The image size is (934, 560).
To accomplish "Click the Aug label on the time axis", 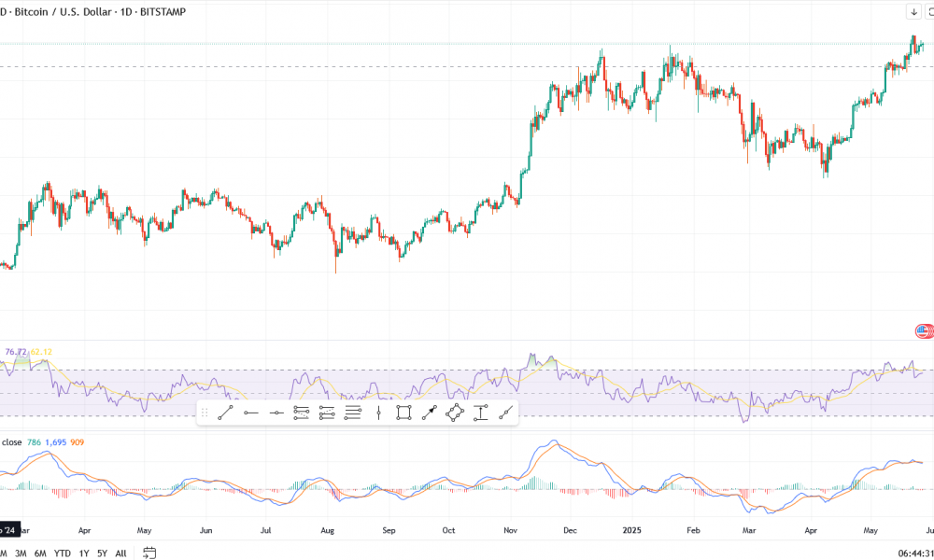I will pos(327,529).
